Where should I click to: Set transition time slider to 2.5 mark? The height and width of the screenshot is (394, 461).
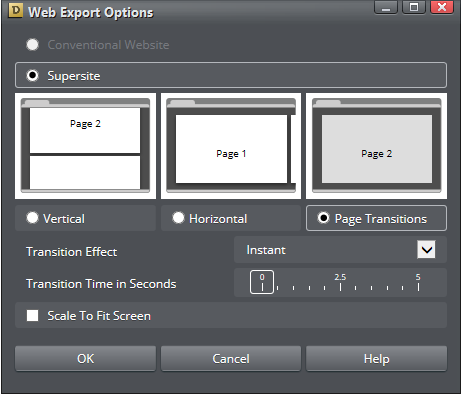pyautogui.click(x=340, y=287)
